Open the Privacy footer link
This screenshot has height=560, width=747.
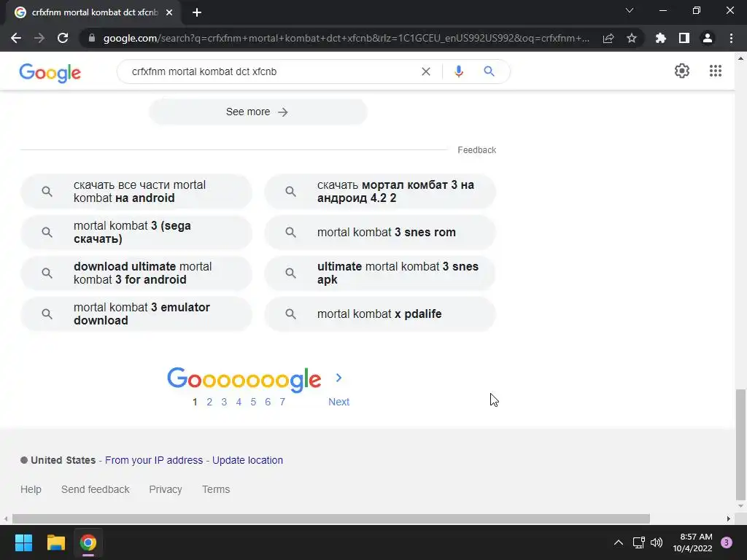tap(166, 489)
